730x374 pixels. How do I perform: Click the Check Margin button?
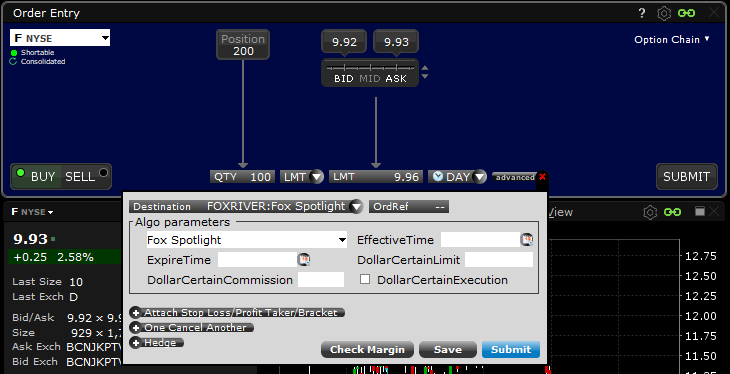tap(367, 350)
